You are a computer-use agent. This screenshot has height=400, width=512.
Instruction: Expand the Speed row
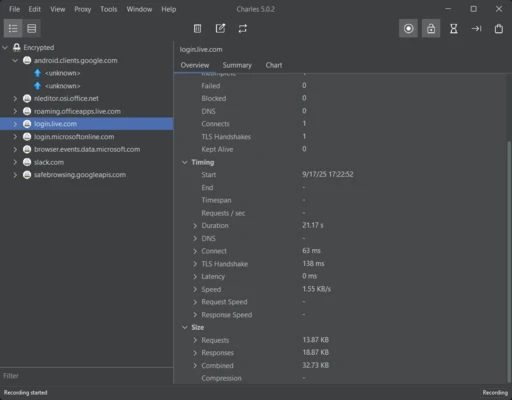tap(195, 289)
